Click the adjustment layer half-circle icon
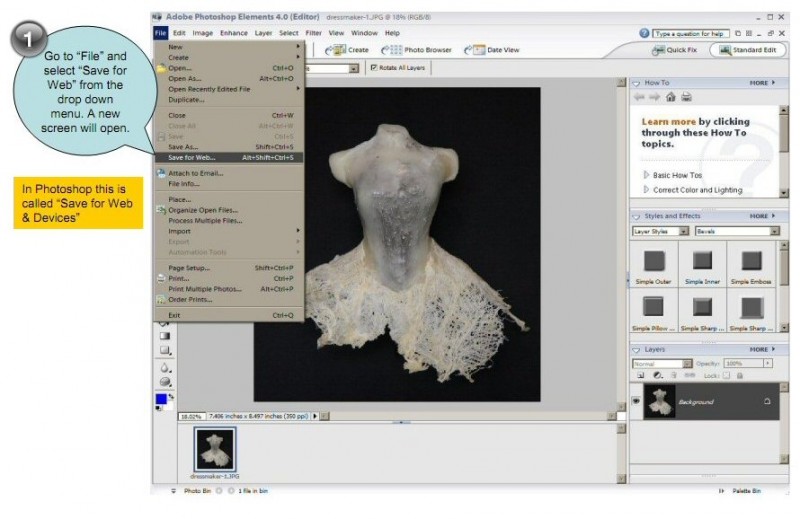This screenshot has height=519, width=800. [x=658, y=376]
